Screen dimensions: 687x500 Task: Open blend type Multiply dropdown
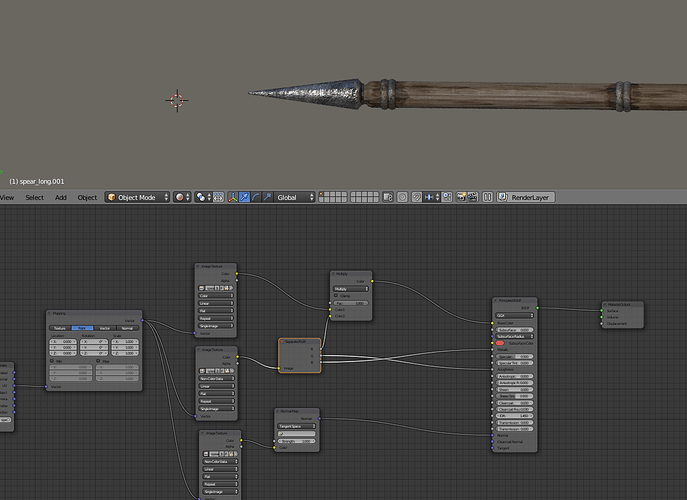(351, 289)
